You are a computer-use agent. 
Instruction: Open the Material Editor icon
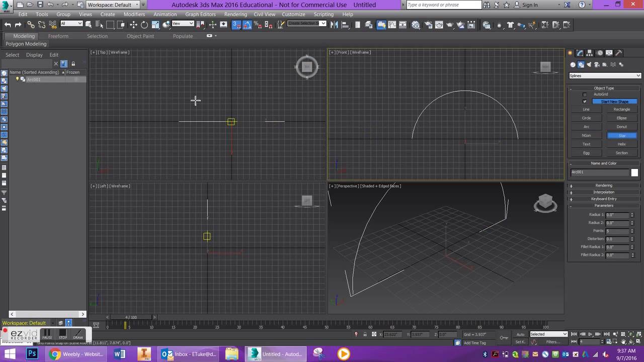tap(416, 25)
